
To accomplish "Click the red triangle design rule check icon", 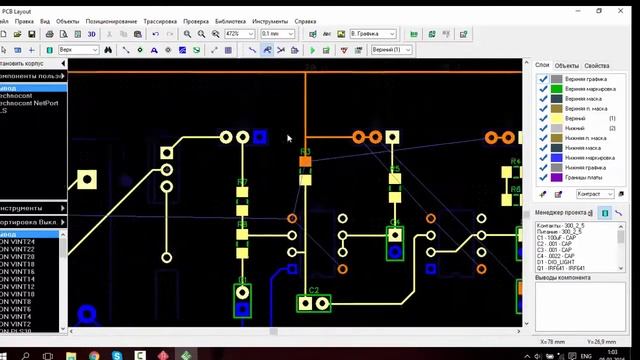I will pos(344,50).
